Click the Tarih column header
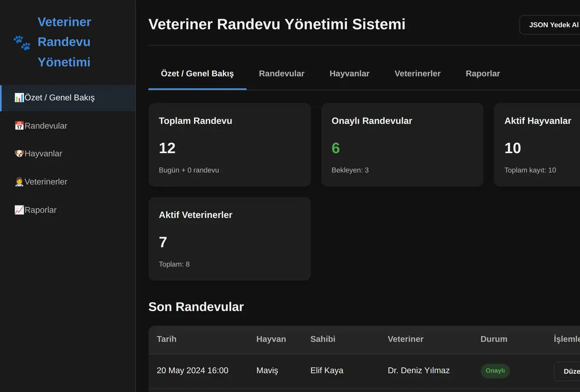Screen dimensions: 580x392 tap(167, 339)
